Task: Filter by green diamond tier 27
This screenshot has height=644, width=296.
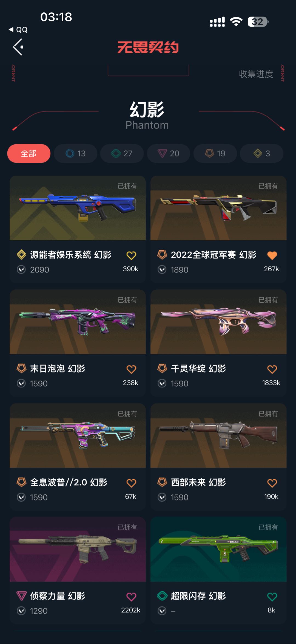Action: pos(122,153)
